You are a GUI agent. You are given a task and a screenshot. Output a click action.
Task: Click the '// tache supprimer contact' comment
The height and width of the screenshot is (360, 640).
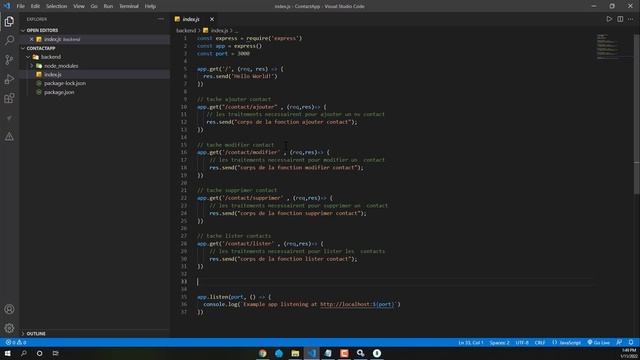coord(237,190)
